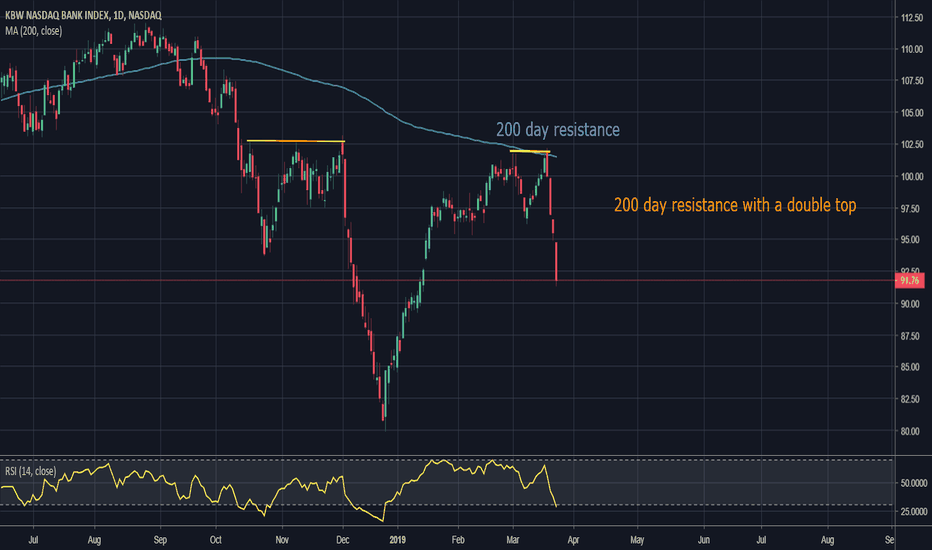The width and height of the screenshot is (932, 550).
Task: Click the Oct label on time axis
Action: coord(215,540)
